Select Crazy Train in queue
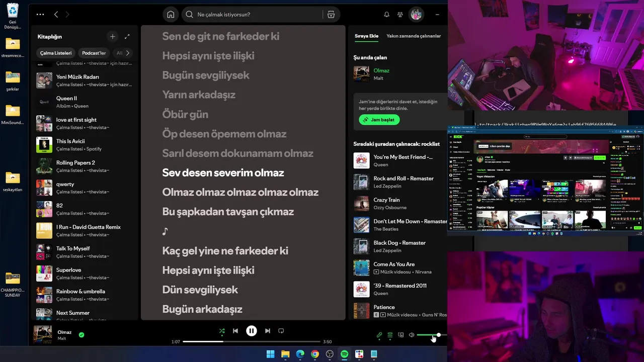The image size is (644, 362). pyautogui.click(x=400, y=204)
